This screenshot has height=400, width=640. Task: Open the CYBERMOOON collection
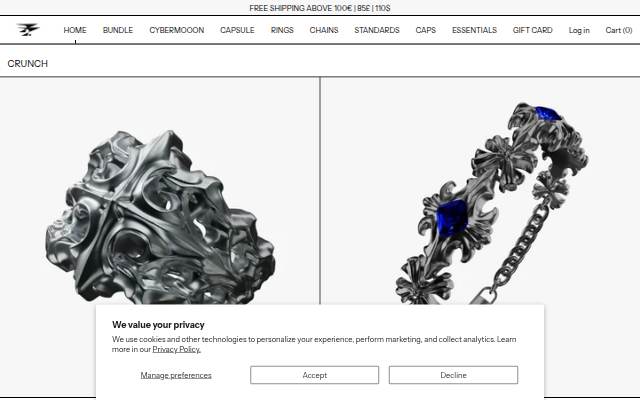coord(177,30)
